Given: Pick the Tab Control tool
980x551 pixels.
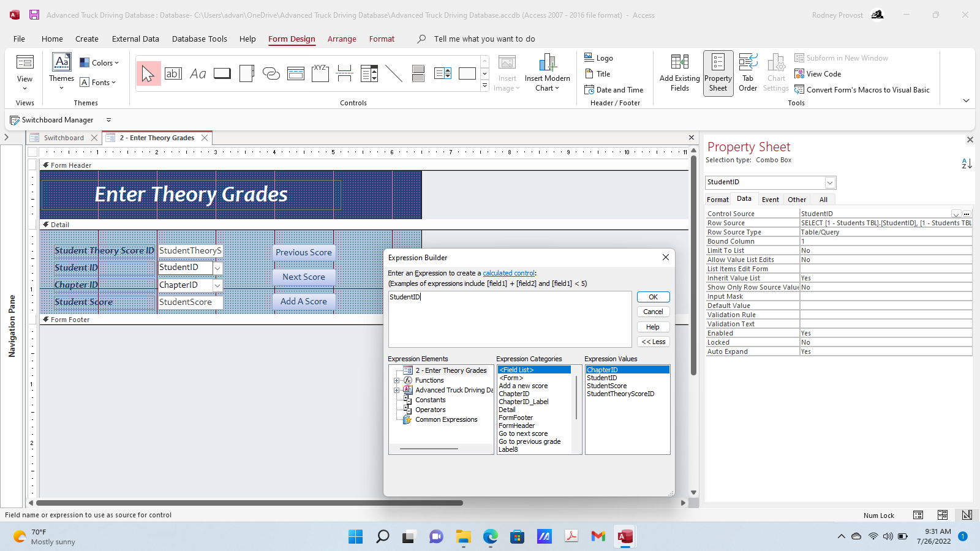Looking at the screenshot, I should coord(247,73).
